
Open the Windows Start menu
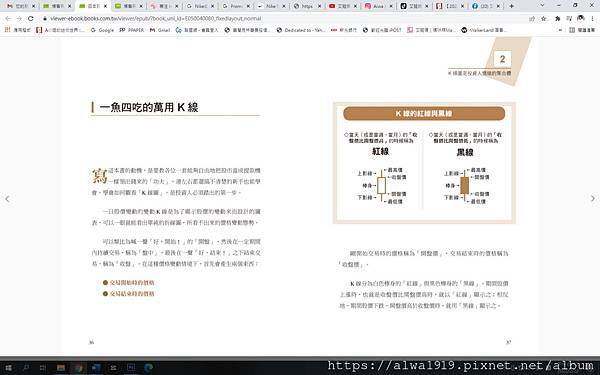pyautogui.click(x=8, y=368)
